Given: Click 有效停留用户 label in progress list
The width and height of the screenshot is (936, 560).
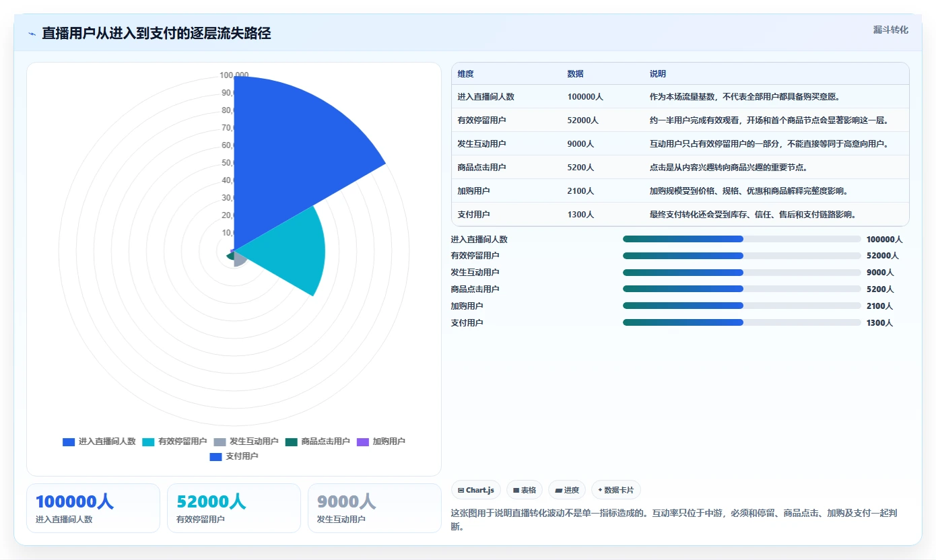Looking at the screenshot, I should click(x=475, y=256).
